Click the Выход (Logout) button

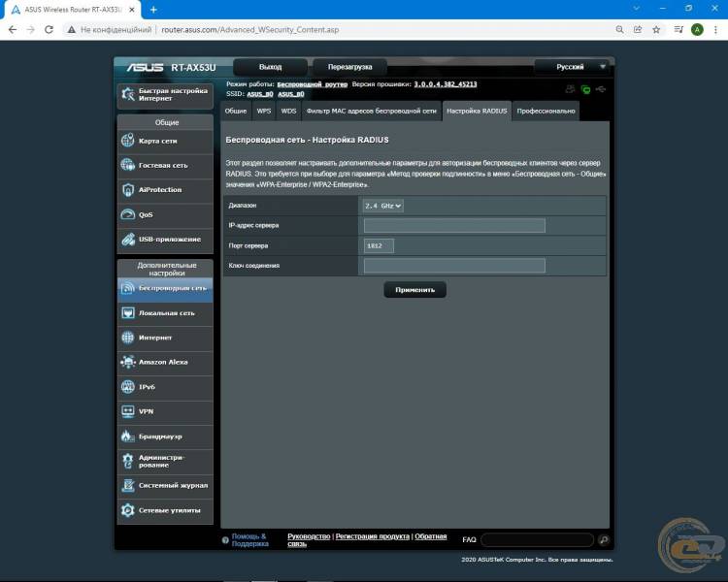[270, 67]
